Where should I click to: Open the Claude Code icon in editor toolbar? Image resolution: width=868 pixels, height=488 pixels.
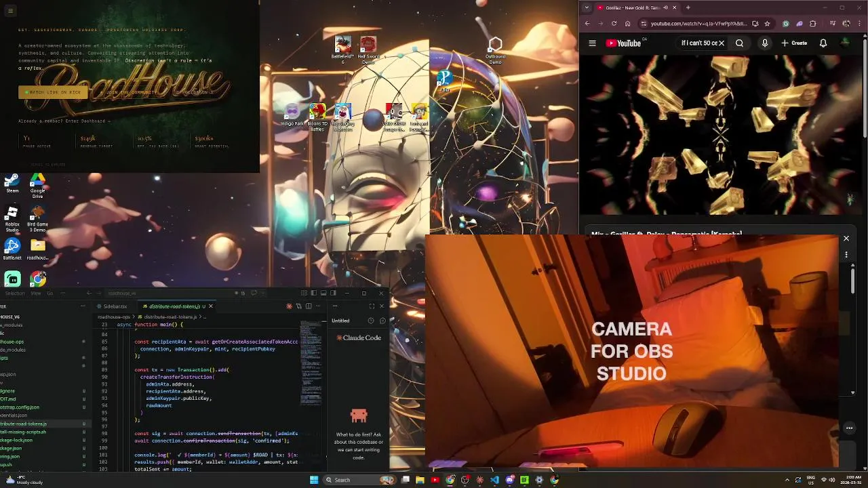pyautogui.click(x=290, y=306)
